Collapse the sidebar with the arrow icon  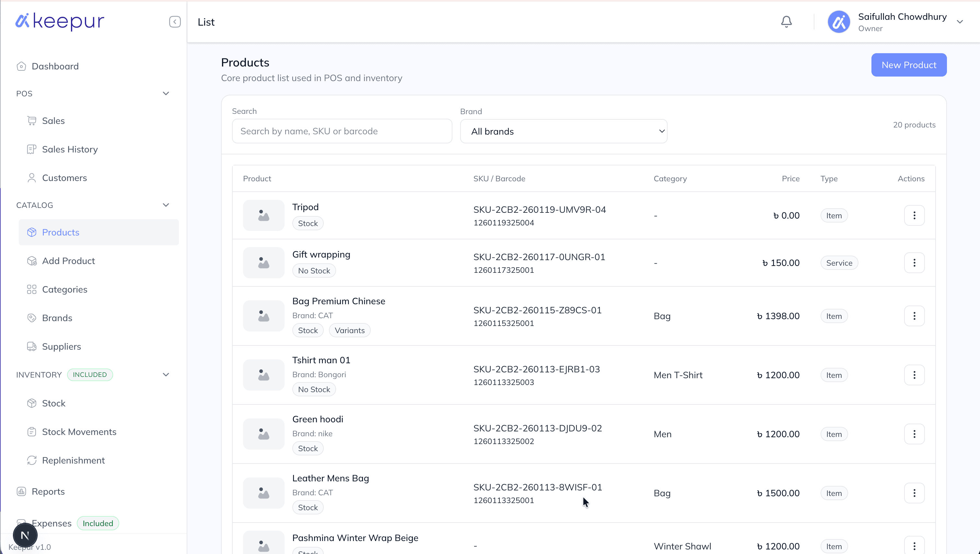tap(175, 22)
